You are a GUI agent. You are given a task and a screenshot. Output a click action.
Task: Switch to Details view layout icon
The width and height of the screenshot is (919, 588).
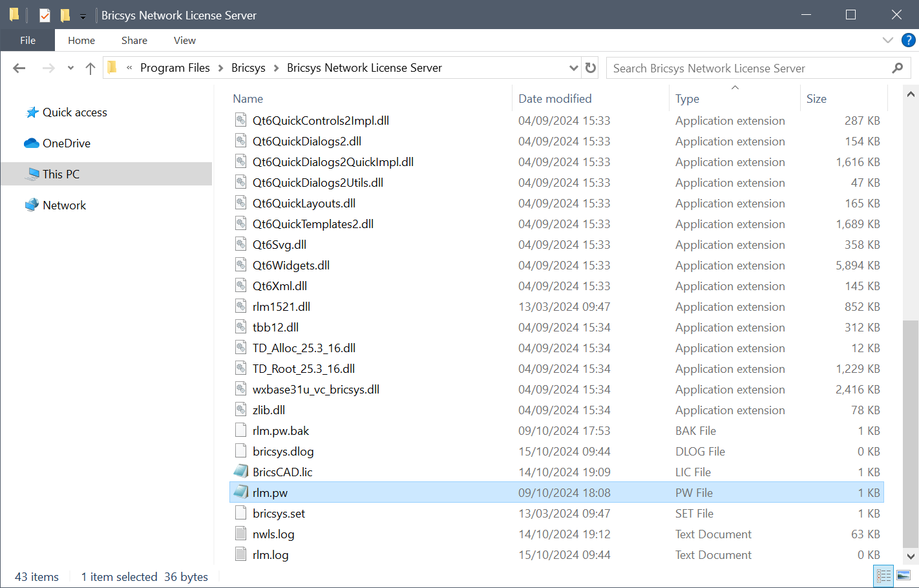(883, 575)
